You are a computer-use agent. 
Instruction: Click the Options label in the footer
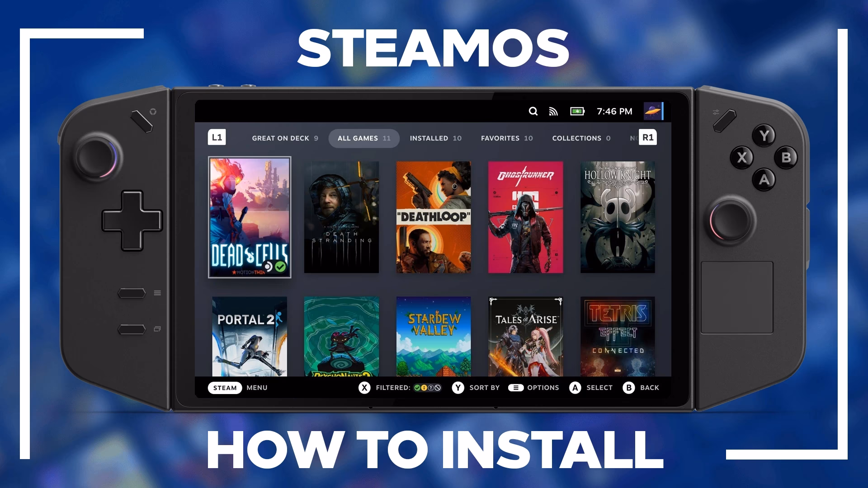[x=543, y=388]
